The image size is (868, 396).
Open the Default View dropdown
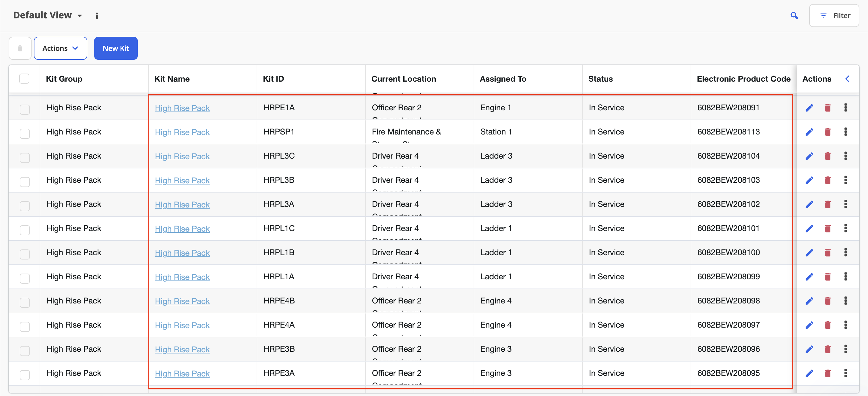pyautogui.click(x=48, y=15)
